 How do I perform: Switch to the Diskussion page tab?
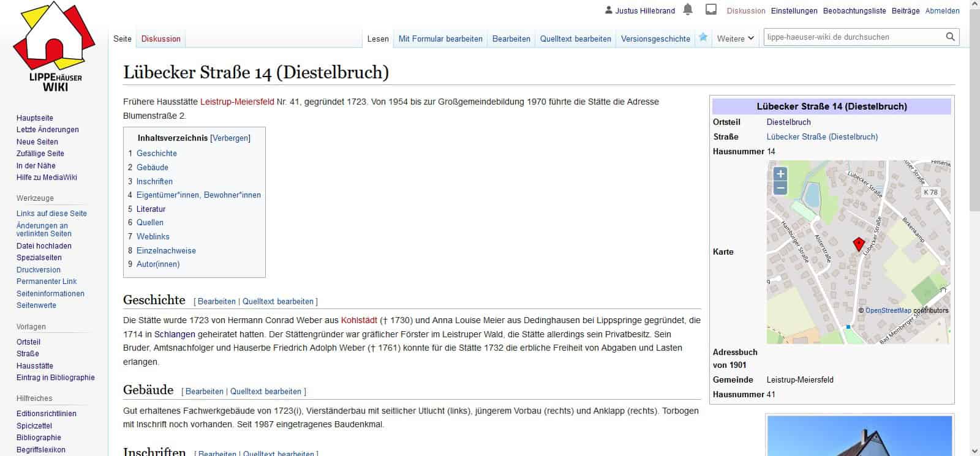click(x=160, y=39)
